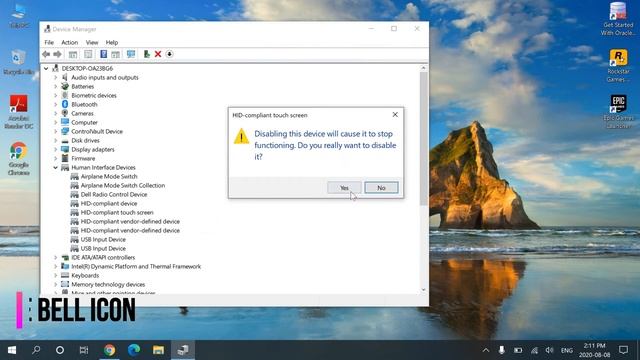Viewport: 640px width, 360px height.
Task: Open Google Chrome from the taskbar
Action: coord(109,350)
